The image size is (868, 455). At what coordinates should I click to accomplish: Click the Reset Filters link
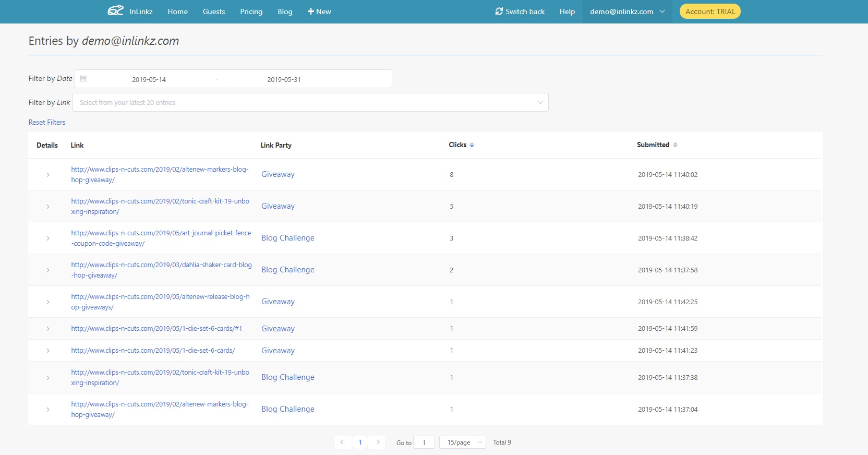pos(47,122)
